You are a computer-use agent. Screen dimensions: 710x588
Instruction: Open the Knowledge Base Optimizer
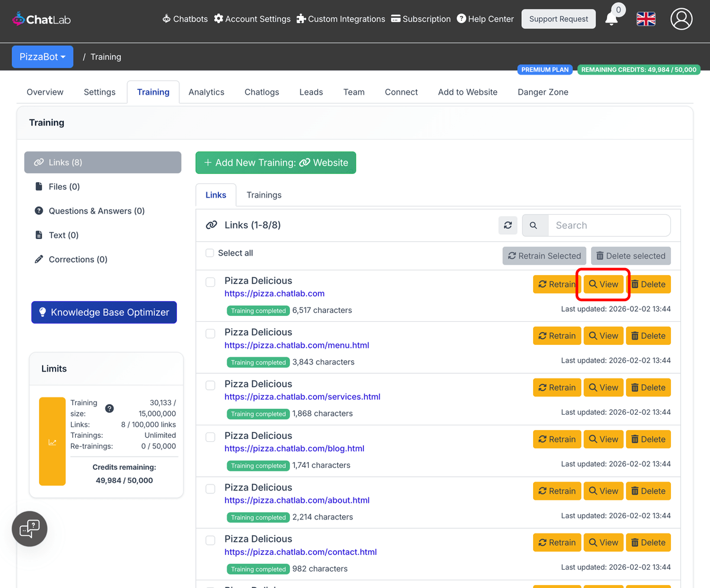click(x=104, y=312)
